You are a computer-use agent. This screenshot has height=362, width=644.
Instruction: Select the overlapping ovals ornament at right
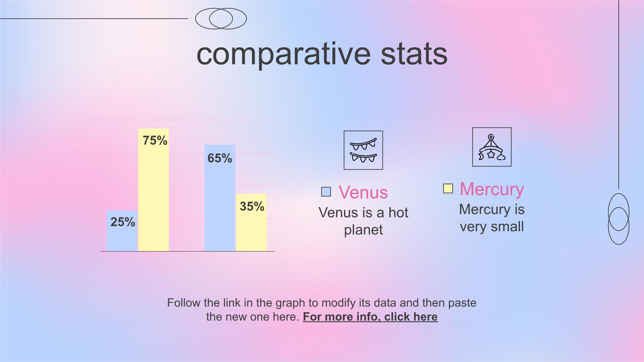pyautogui.click(x=619, y=219)
